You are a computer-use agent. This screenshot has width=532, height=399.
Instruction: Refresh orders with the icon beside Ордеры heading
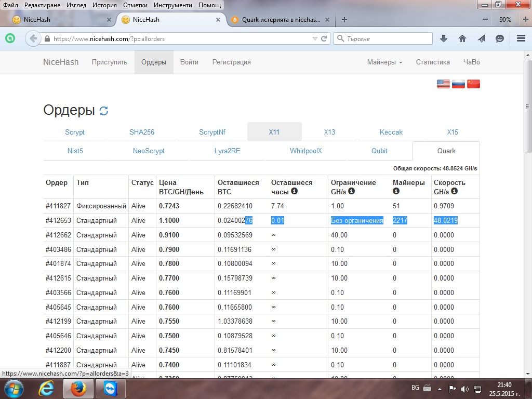[x=104, y=111]
